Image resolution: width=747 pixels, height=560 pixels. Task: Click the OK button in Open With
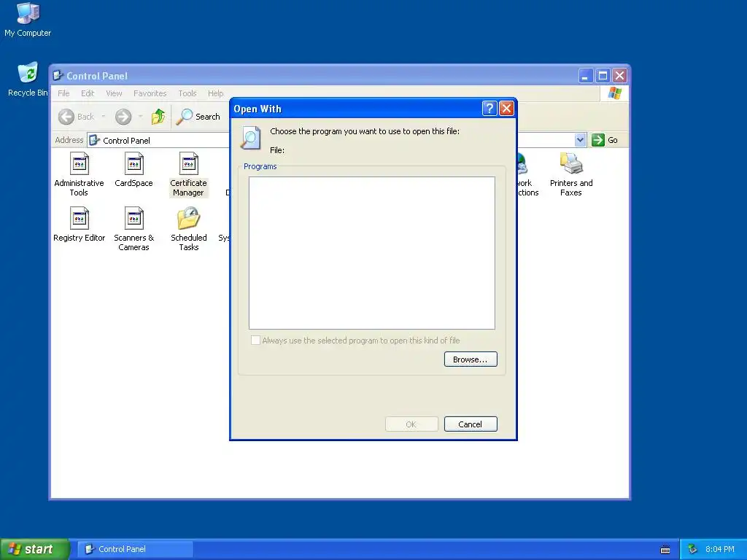411,424
